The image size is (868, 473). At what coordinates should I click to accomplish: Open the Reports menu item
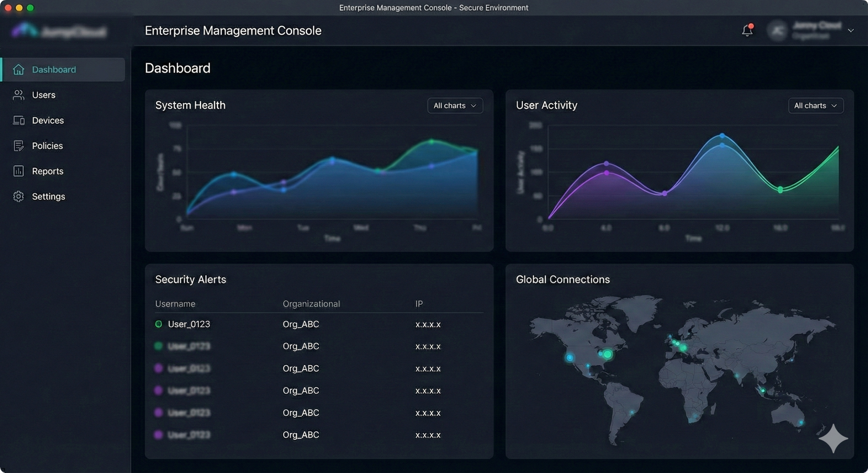[x=47, y=171]
